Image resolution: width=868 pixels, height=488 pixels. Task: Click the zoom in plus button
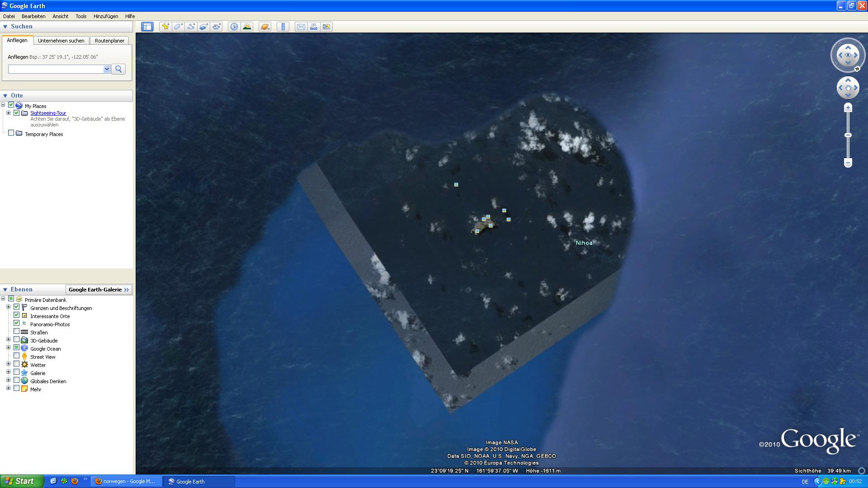tap(848, 108)
